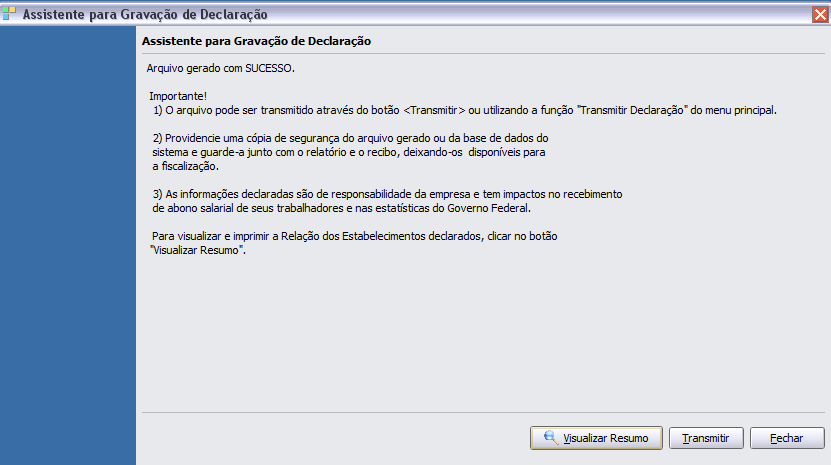This screenshot has height=465, width=831.
Task: Click the line starting '3) As informações declaradas'
Action: point(387,194)
